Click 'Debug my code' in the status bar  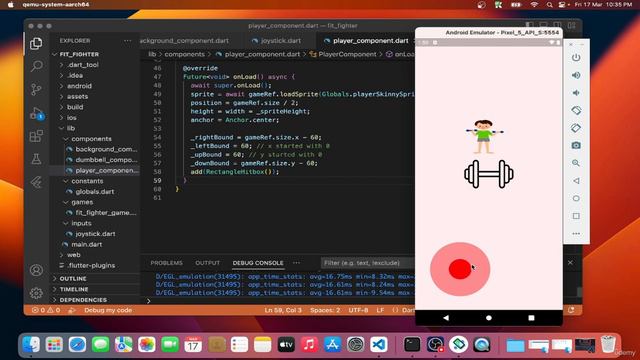(108, 310)
